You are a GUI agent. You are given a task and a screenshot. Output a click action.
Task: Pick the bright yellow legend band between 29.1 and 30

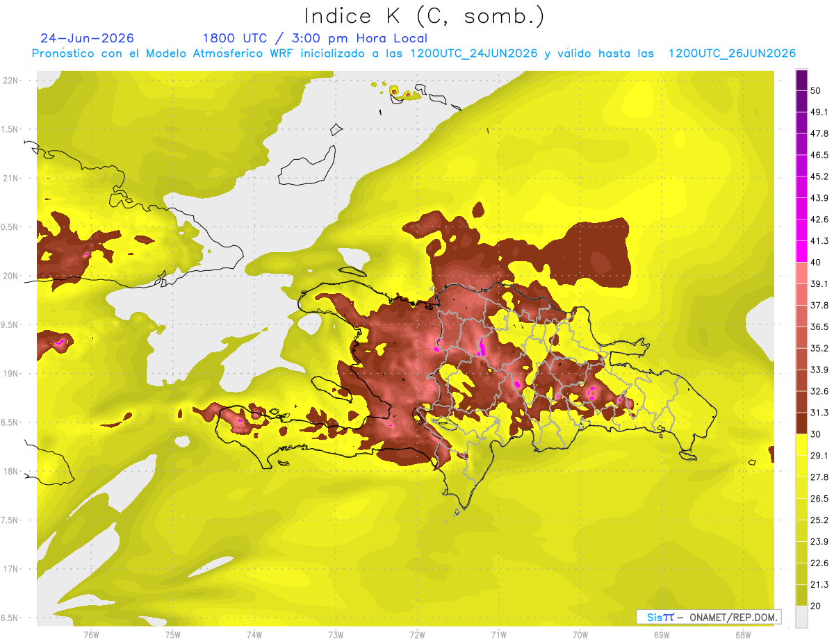click(801, 445)
